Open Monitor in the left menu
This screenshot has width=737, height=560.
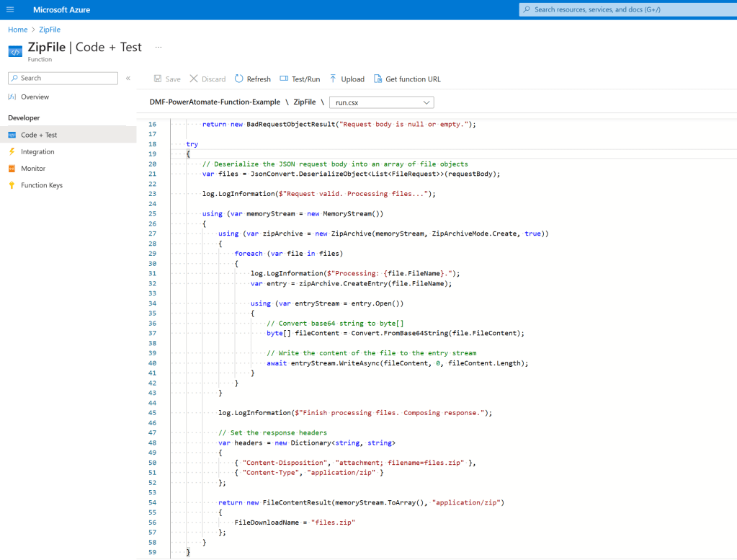click(x=33, y=169)
